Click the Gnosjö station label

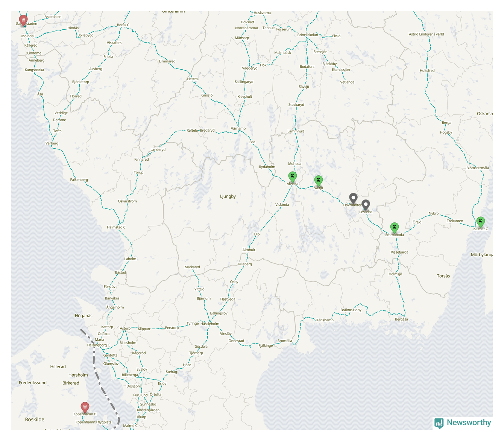tap(207, 95)
